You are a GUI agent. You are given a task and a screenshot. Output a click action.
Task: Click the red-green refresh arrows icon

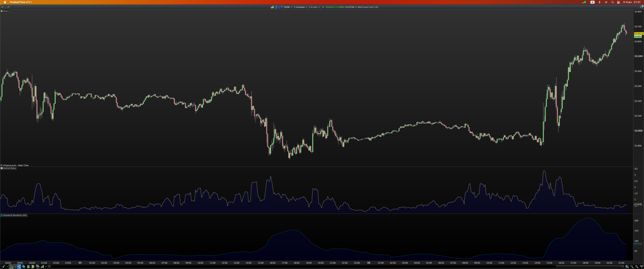641,7
